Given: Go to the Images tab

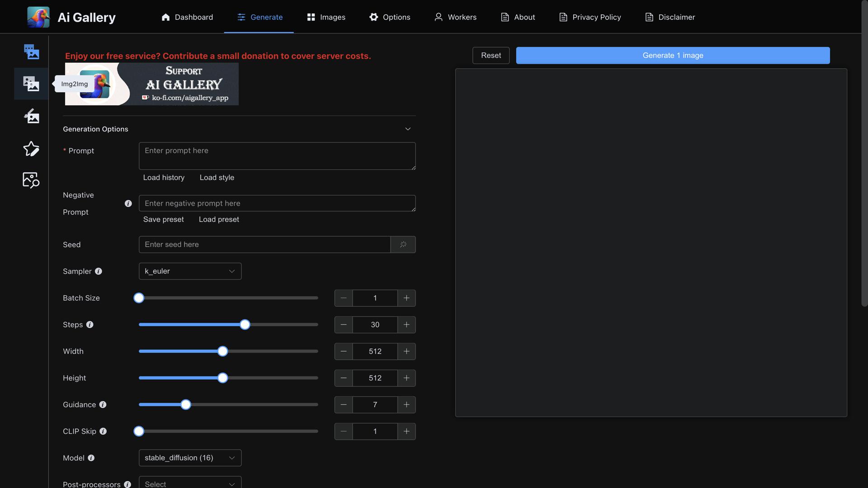Looking at the screenshot, I should pyautogui.click(x=326, y=17).
